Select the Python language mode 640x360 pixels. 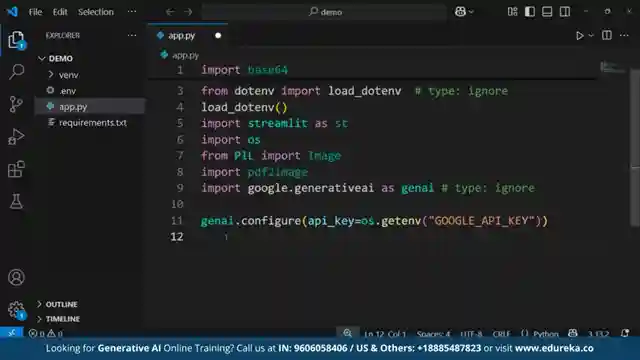546,333
